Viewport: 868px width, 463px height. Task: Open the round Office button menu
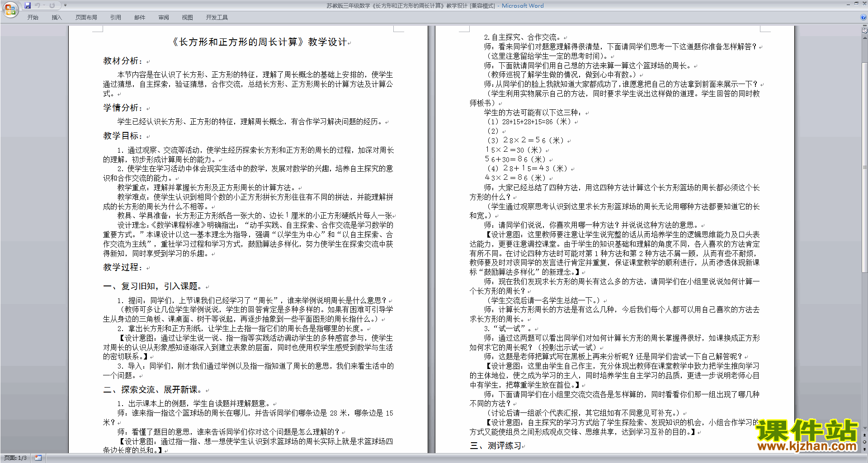coord(10,9)
